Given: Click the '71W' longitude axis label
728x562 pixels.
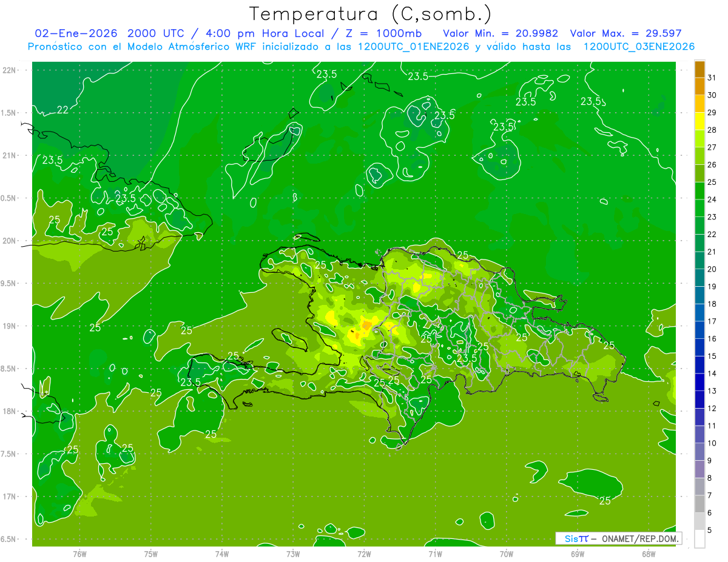Looking at the screenshot, I should [x=435, y=554].
